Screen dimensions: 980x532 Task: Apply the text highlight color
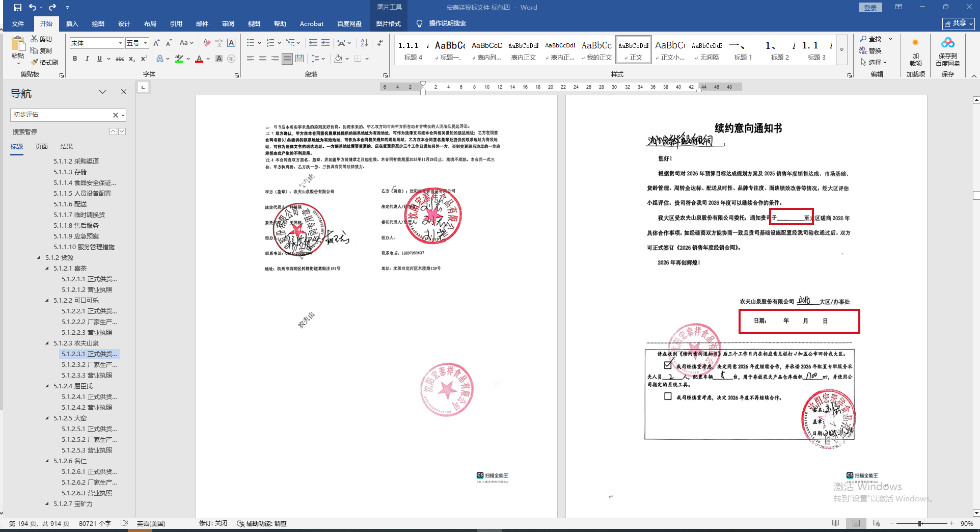click(179, 59)
